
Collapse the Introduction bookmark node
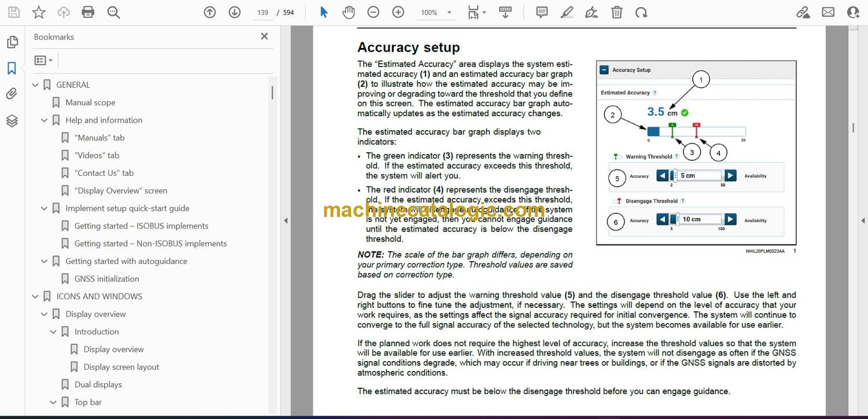click(x=54, y=332)
